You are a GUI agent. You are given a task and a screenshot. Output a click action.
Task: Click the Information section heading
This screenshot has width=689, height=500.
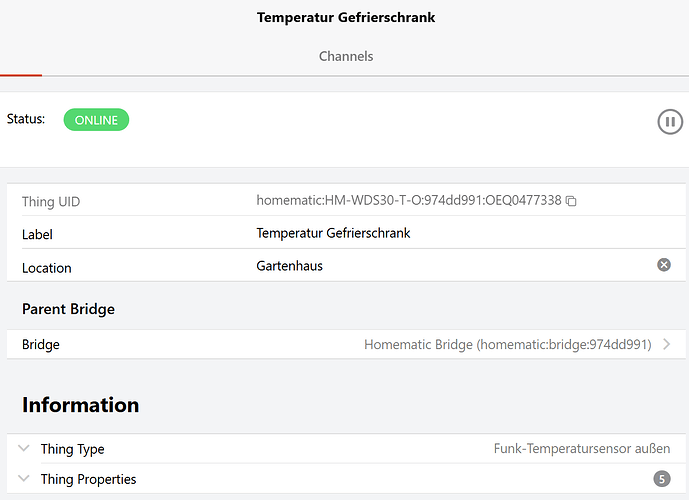(x=80, y=405)
